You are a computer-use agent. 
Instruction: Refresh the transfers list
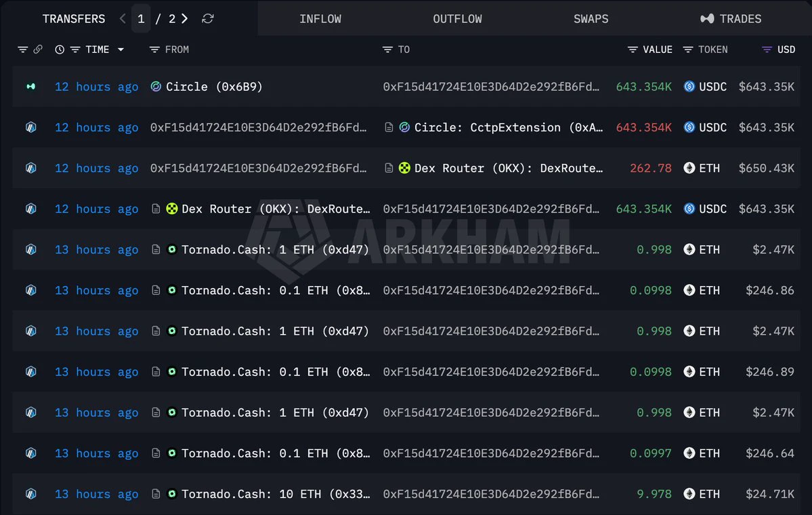[208, 19]
